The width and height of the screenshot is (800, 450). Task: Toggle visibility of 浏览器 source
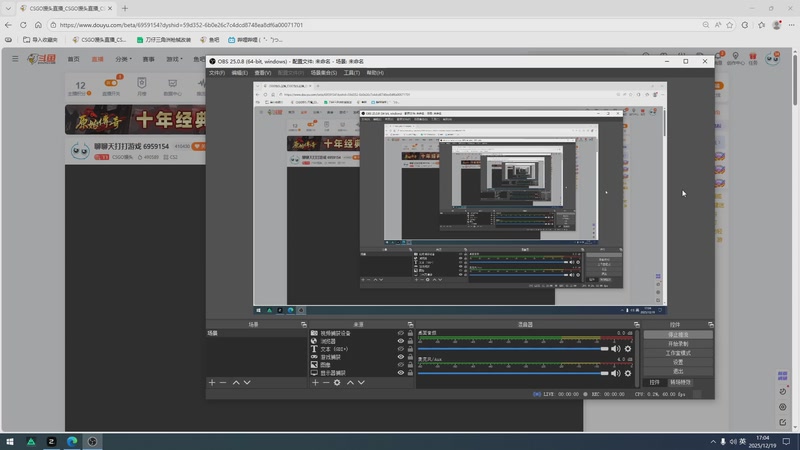[401, 341]
